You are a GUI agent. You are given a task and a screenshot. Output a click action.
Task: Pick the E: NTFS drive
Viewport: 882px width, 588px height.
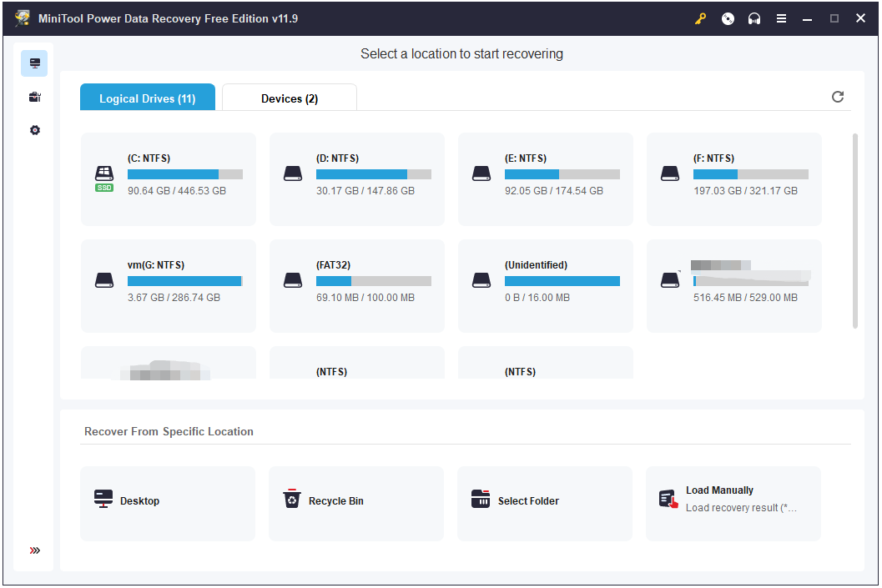pyautogui.click(x=546, y=178)
